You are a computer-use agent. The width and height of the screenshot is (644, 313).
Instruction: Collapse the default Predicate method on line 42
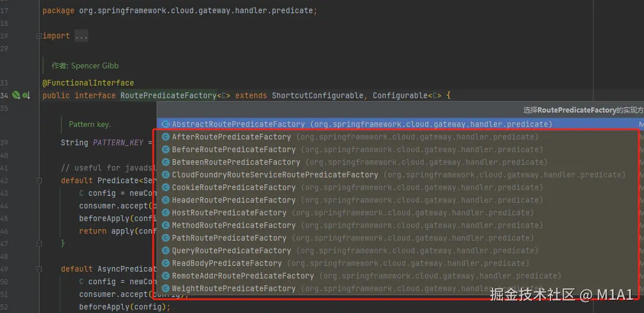click(x=40, y=180)
